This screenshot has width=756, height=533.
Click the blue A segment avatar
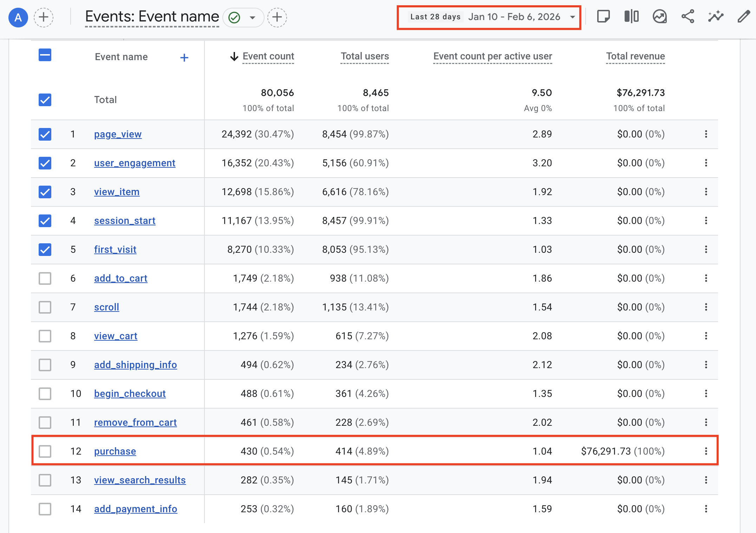[18, 17]
